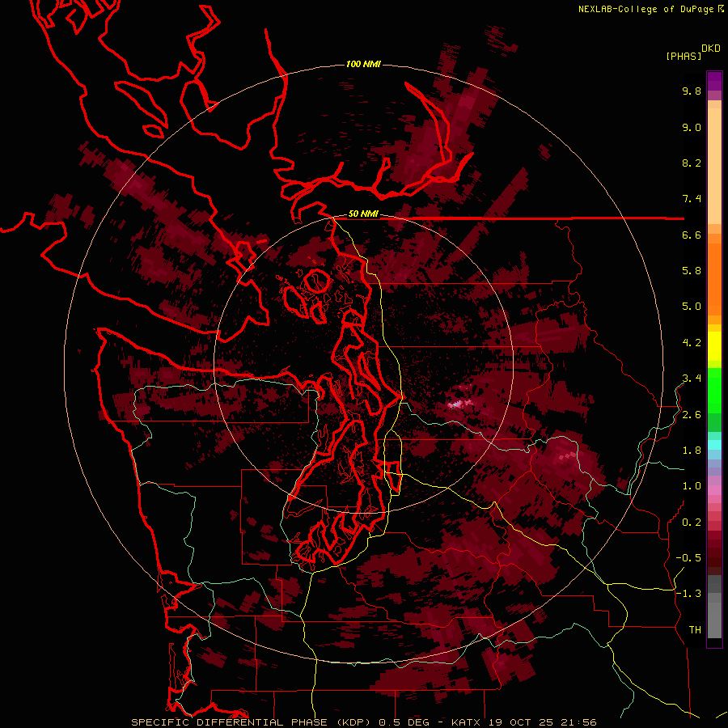This screenshot has height=728, width=728.
Task: Click the bright green color bar segment
Action: coord(714,390)
